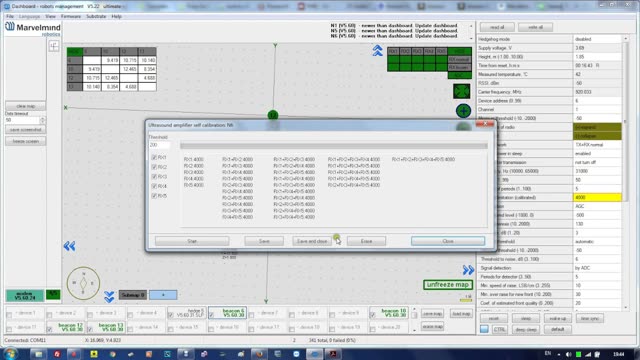Open the Signal detection 'by ADC' value
This screenshot has width=640, height=360.
[x=597, y=268]
